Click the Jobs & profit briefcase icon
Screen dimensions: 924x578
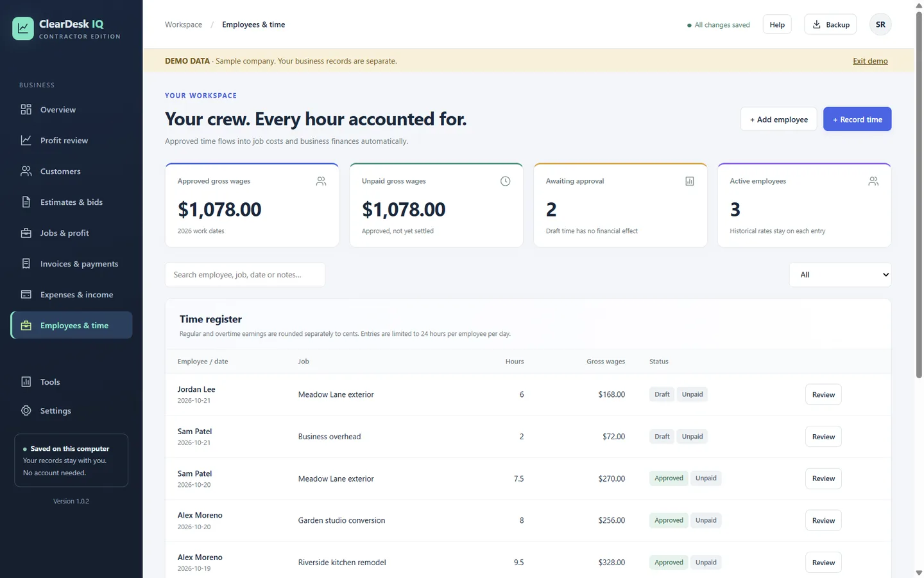[26, 233]
